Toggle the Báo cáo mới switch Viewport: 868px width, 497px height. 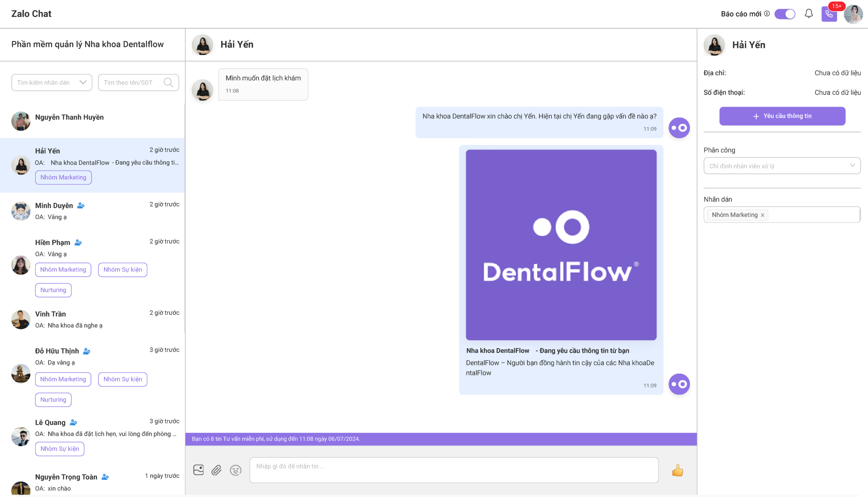coord(785,14)
